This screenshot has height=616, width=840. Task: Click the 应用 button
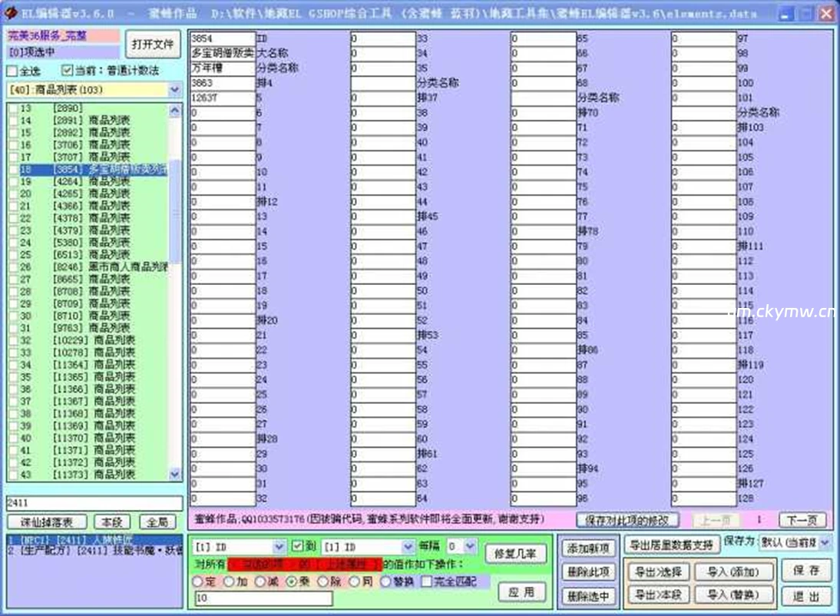pyautogui.click(x=522, y=592)
